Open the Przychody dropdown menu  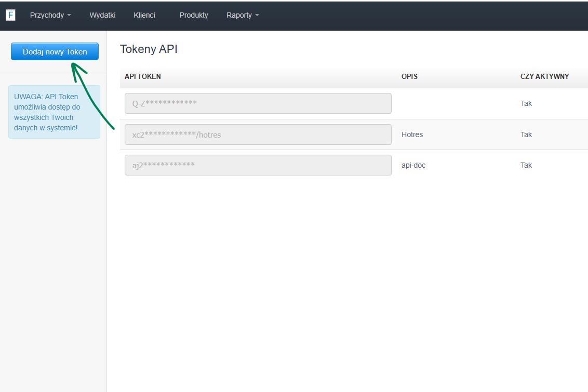point(50,15)
